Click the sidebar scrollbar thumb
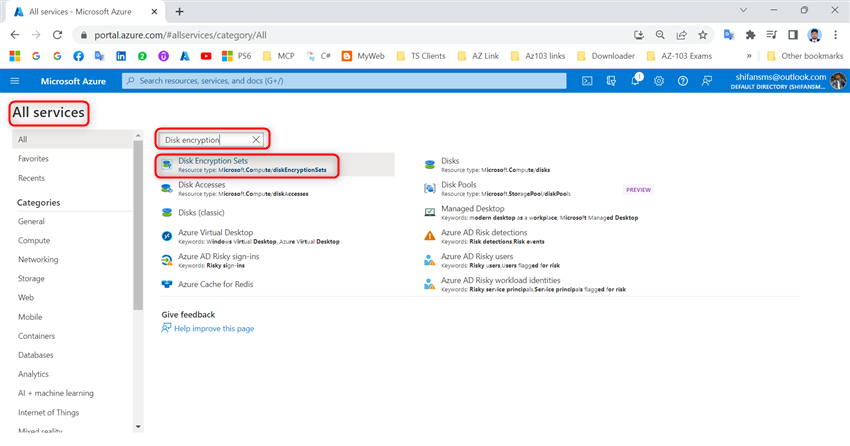This screenshot has height=446, width=850. 138,225
